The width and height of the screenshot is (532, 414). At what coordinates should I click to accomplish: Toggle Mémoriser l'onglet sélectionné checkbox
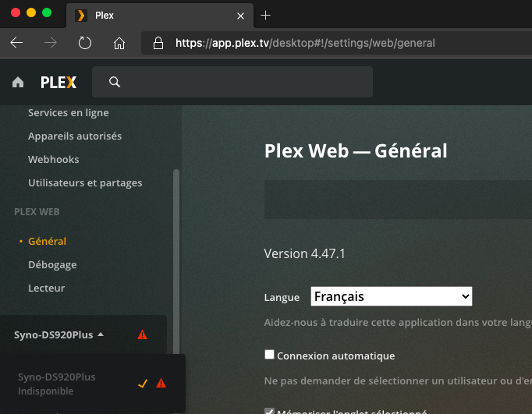(269, 411)
